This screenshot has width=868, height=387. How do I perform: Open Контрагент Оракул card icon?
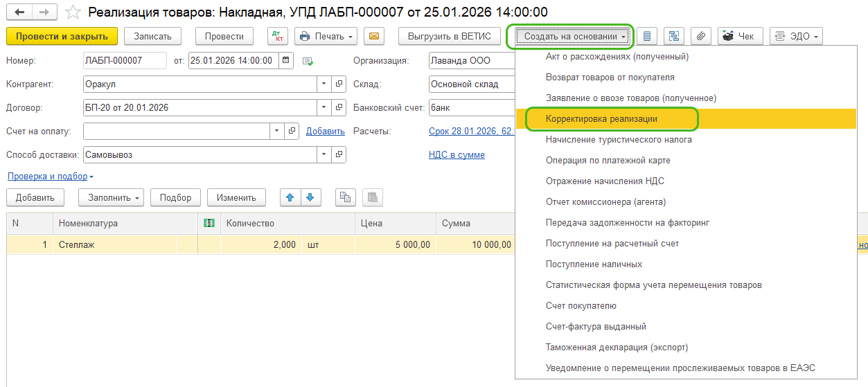(x=339, y=84)
